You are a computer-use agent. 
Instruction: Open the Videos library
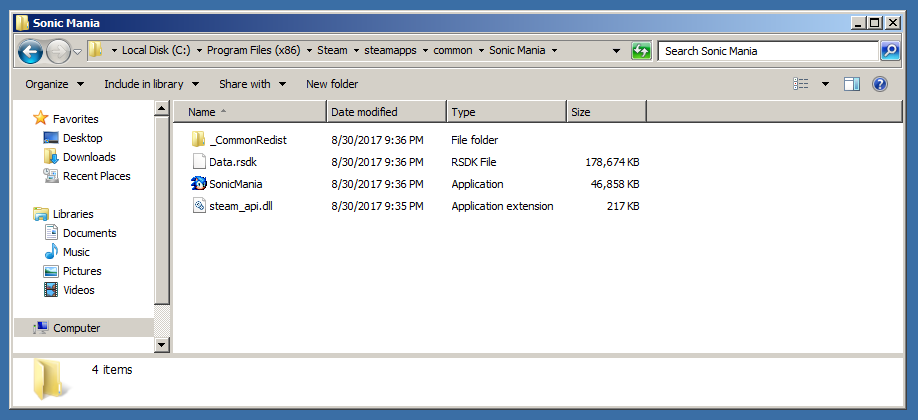coord(70,290)
